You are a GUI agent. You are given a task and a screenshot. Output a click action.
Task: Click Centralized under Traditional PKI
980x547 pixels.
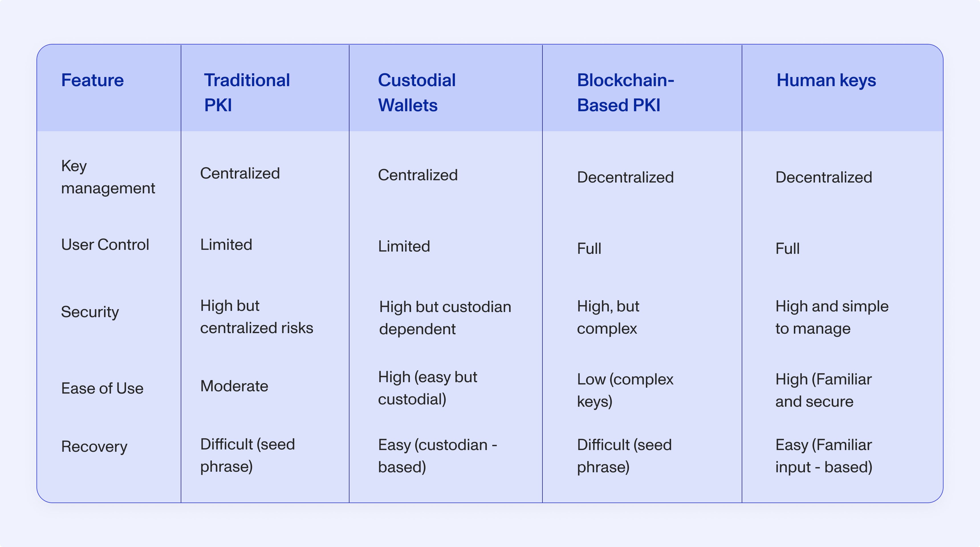tap(240, 173)
